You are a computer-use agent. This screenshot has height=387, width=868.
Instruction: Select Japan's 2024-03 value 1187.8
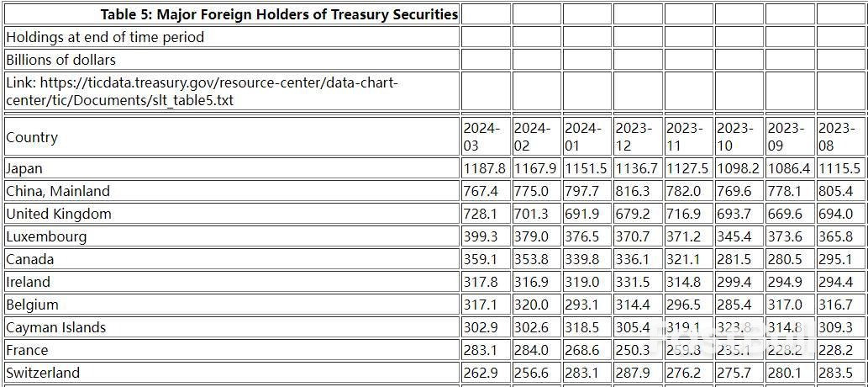click(485, 168)
